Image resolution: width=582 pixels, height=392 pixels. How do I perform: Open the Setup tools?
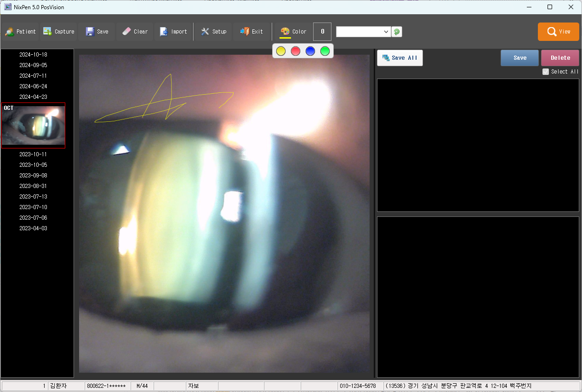coord(213,32)
